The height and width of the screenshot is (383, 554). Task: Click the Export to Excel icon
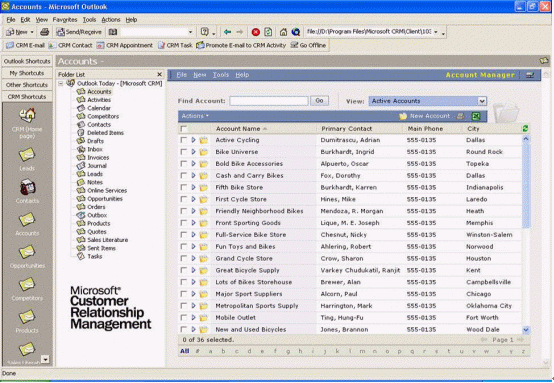tap(476, 116)
